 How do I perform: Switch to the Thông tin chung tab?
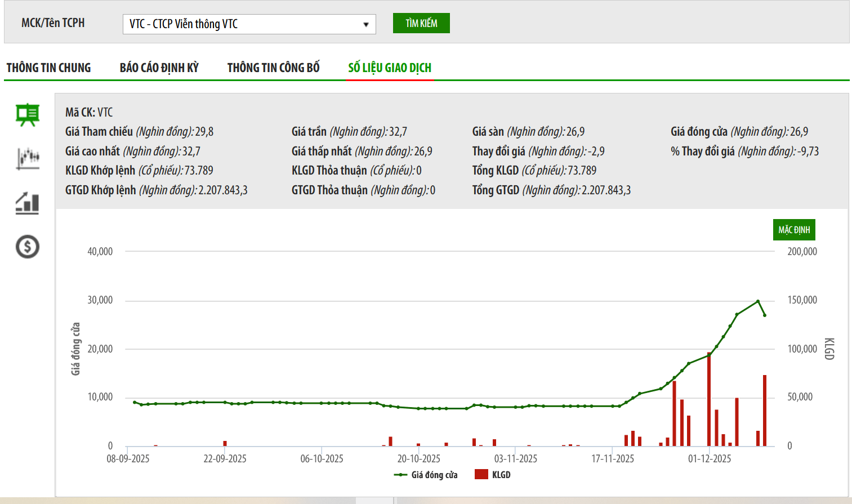(x=48, y=68)
